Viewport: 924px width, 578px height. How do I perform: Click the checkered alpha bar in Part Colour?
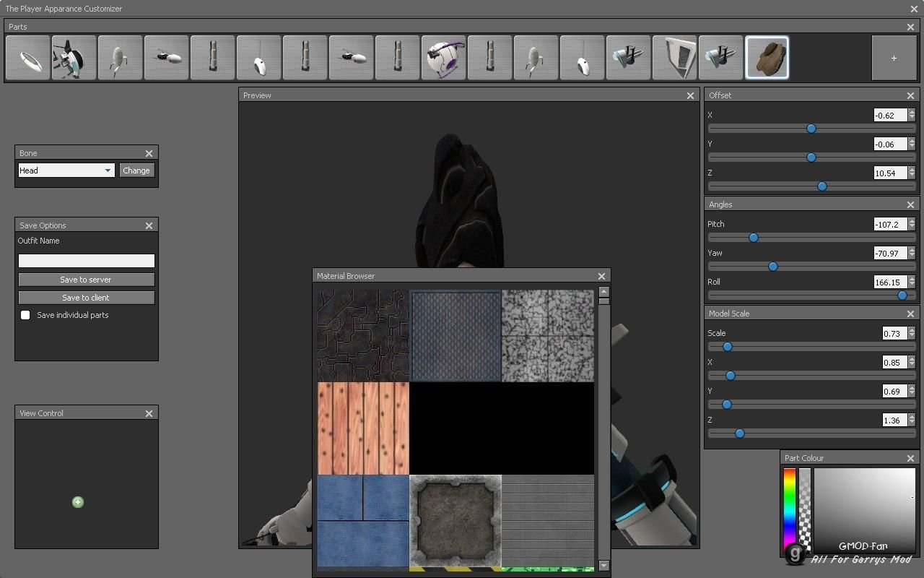click(x=805, y=512)
